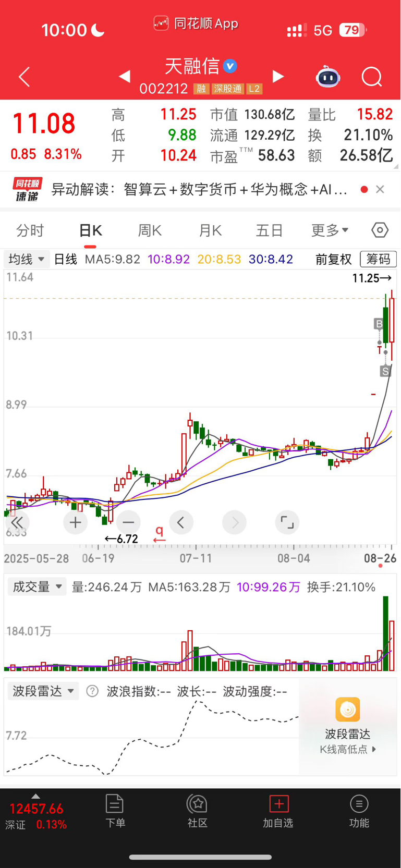Read the 异动解读 headline text

(x=199, y=189)
